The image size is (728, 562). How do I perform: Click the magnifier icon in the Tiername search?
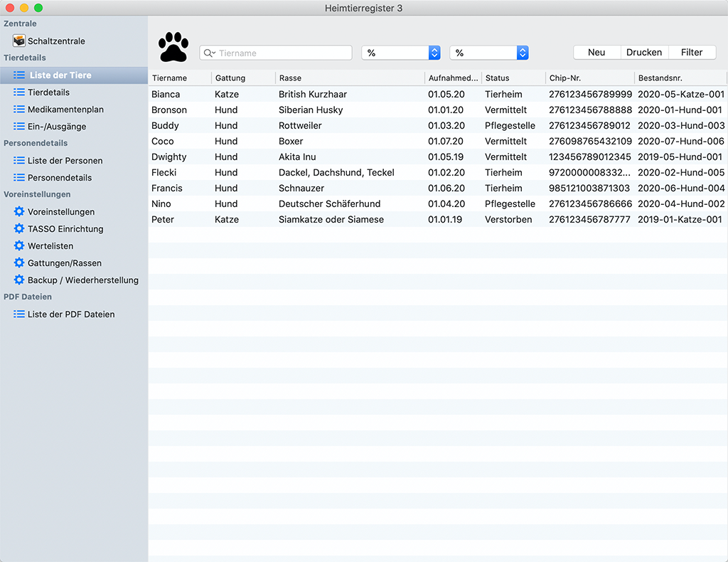click(x=210, y=53)
